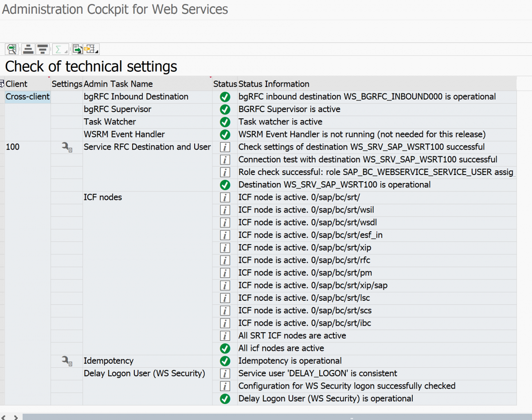Click info icon for Role check row

click(x=225, y=172)
